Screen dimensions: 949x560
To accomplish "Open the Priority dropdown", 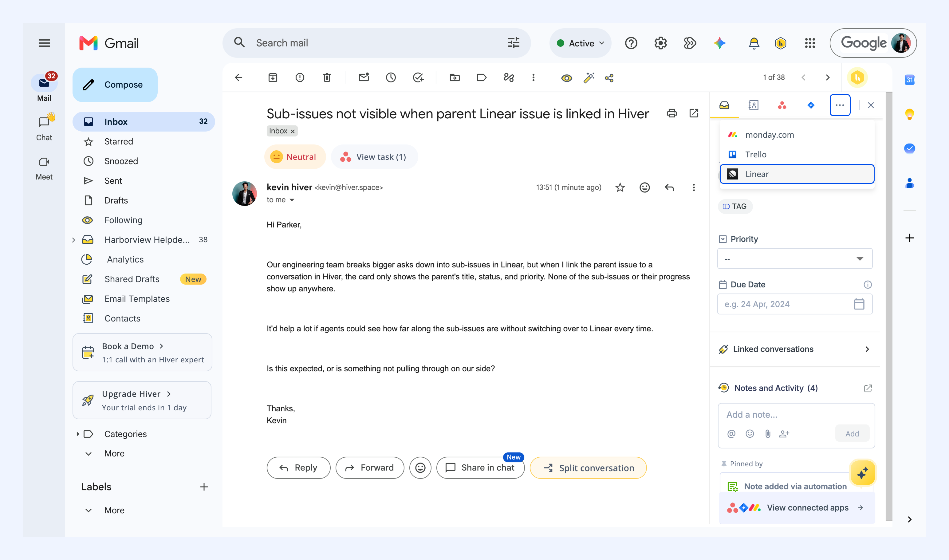I will 794,259.
